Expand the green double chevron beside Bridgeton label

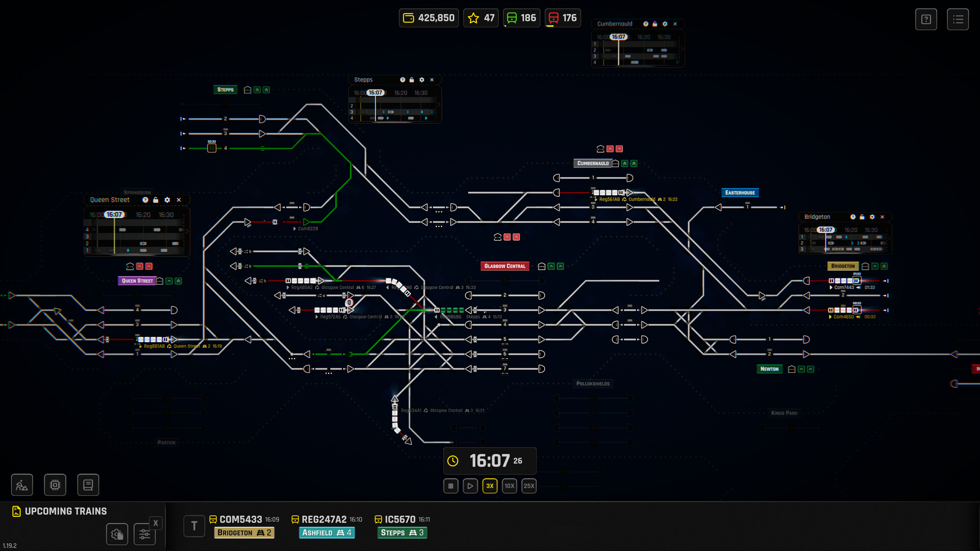click(885, 266)
